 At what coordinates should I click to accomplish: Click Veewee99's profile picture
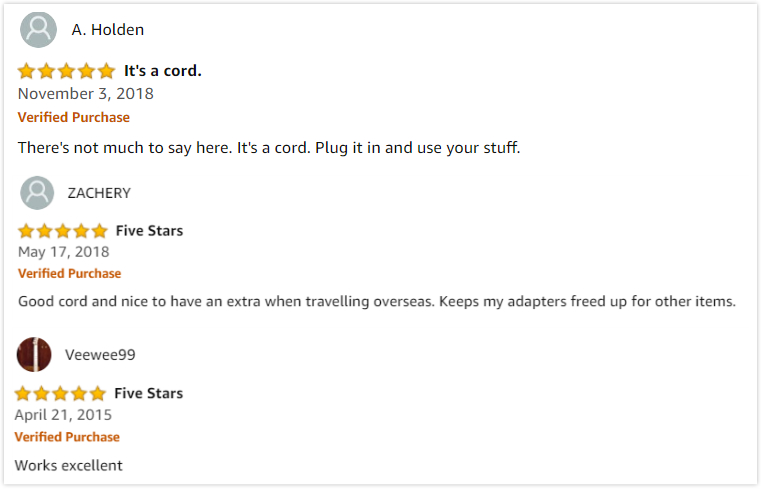[34, 354]
